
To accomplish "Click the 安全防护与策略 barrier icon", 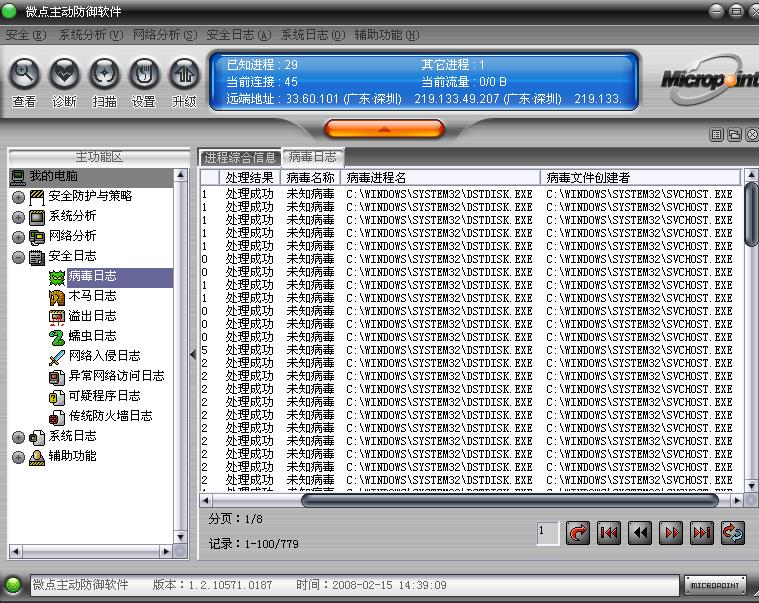I will [x=37, y=197].
